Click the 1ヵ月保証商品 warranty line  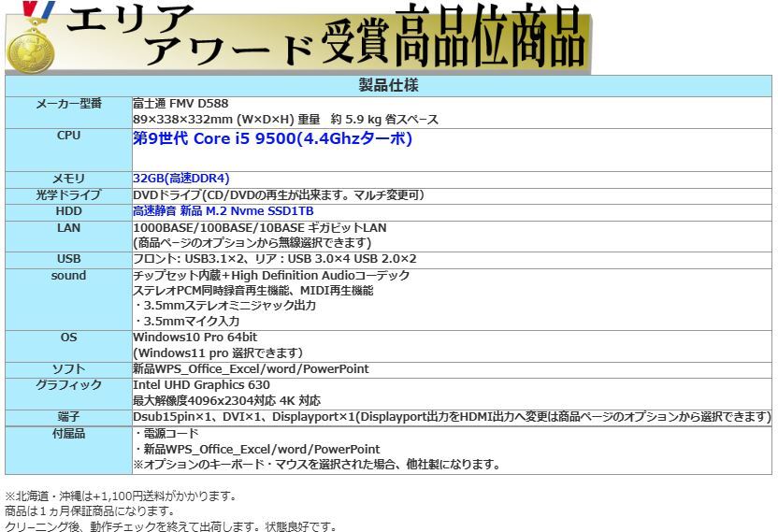pyautogui.click(x=90, y=510)
